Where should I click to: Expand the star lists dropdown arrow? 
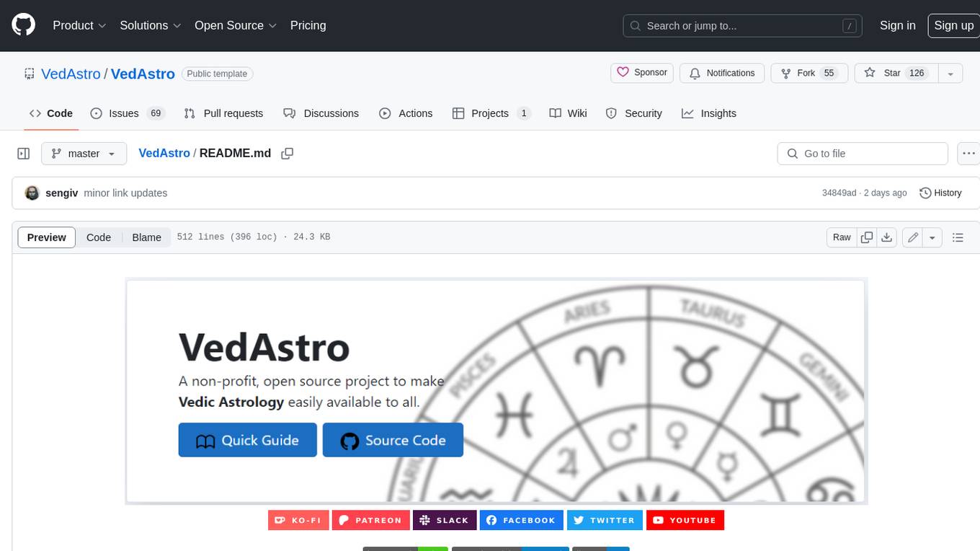coord(950,73)
